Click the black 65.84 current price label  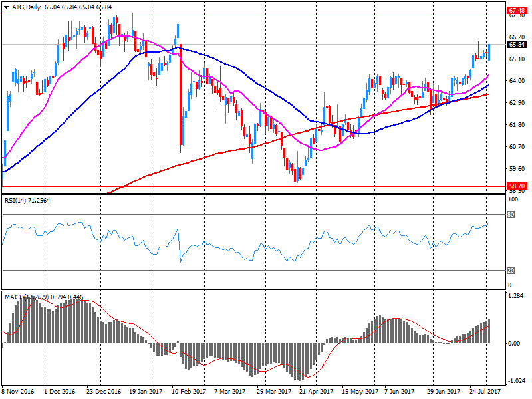[517, 45]
